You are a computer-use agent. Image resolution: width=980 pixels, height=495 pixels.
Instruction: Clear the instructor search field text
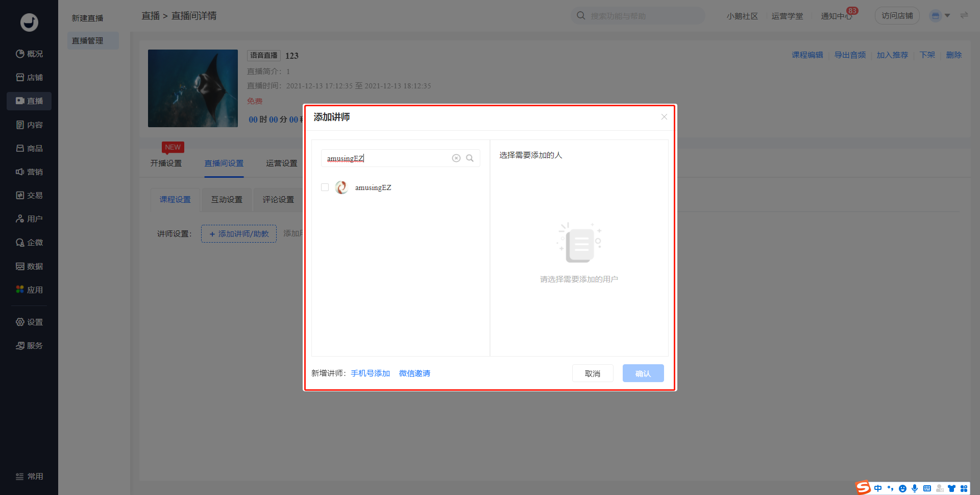click(x=456, y=158)
